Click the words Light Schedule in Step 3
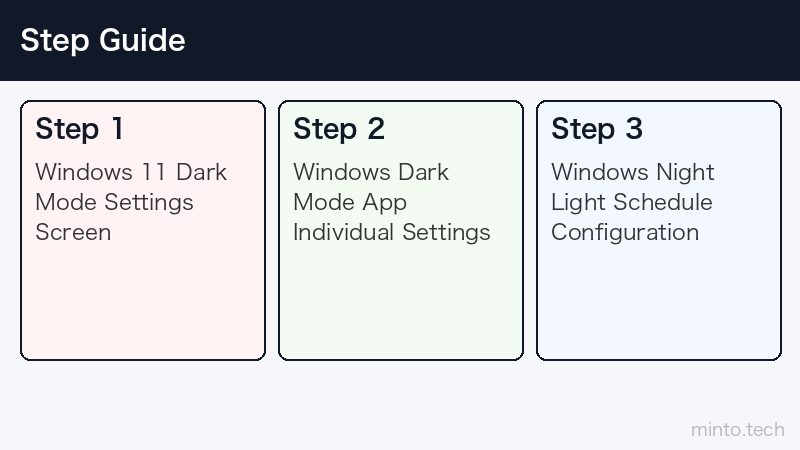 632,203
